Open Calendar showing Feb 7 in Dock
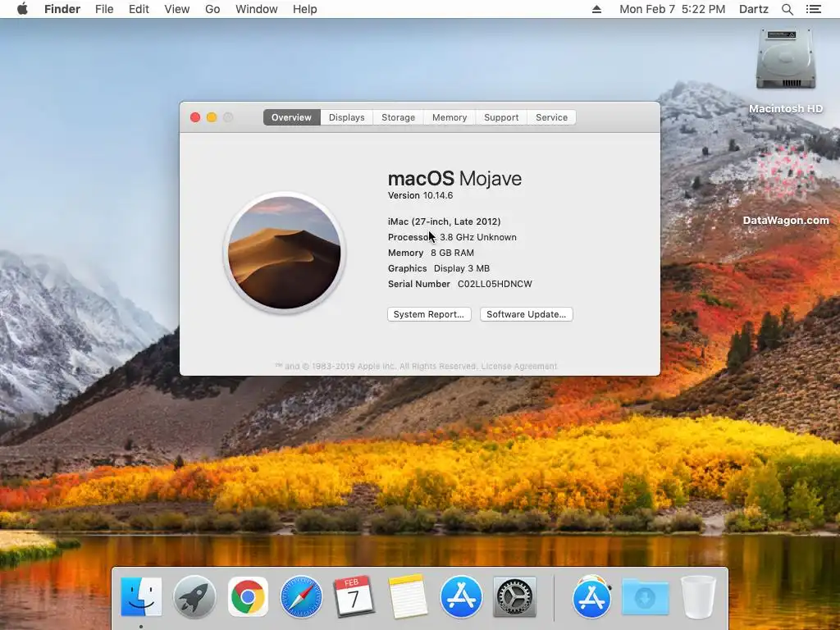840x630 pixels. 354,596
